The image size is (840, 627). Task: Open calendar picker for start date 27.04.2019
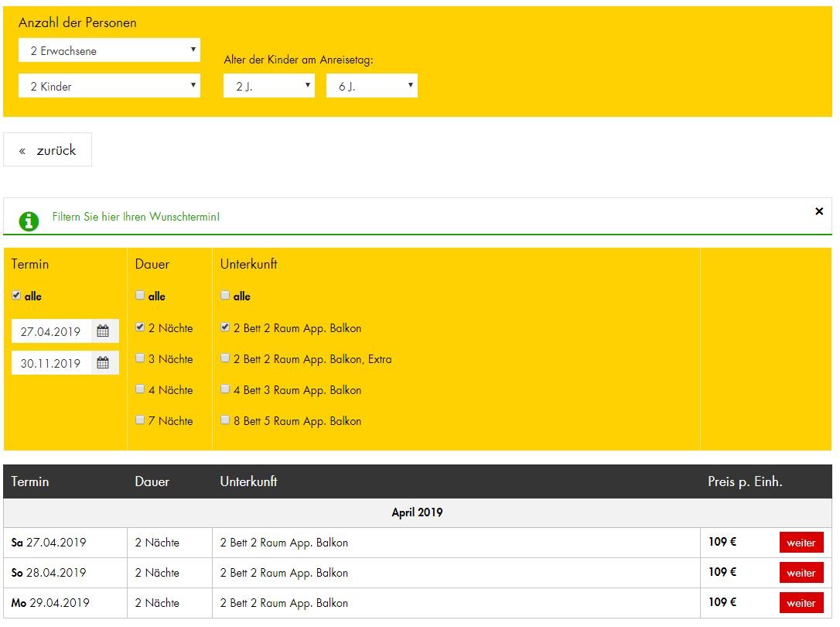(x=103, y=331)
